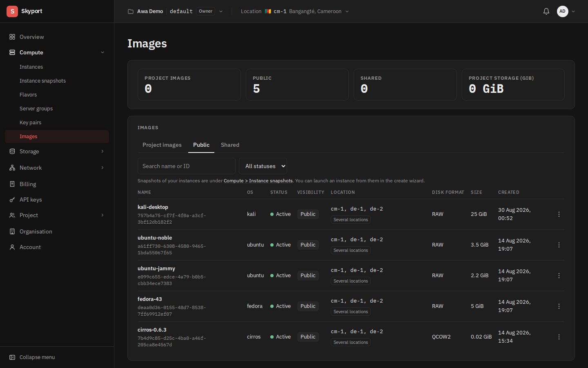588x368 pixels.
Task: Expand the Network section
Action: pos(57,168)
